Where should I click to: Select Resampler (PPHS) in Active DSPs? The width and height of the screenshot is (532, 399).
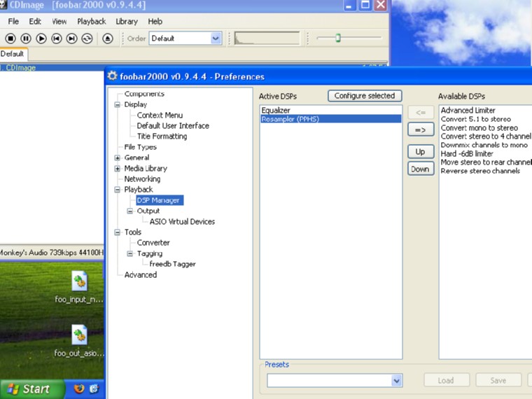pyautogui.click(x=331, y=119)
